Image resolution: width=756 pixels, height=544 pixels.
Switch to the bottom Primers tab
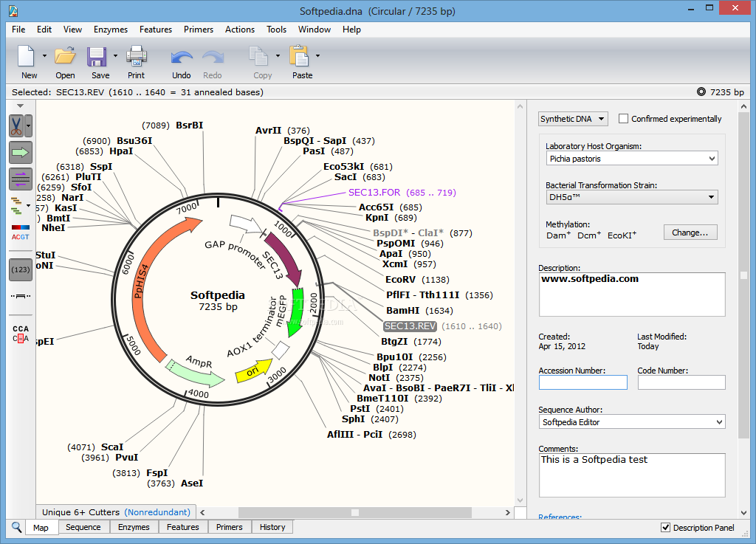click(229, 527)
